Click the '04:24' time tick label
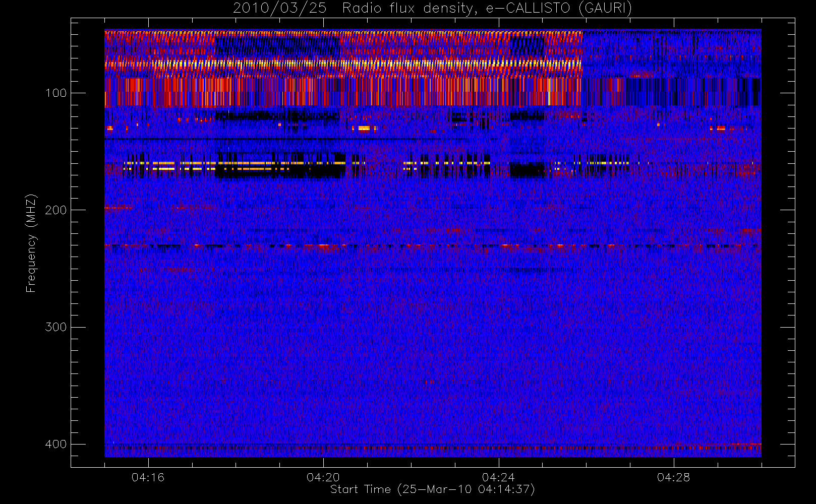This screenshot has height=504, width=816. coord(498,477)
